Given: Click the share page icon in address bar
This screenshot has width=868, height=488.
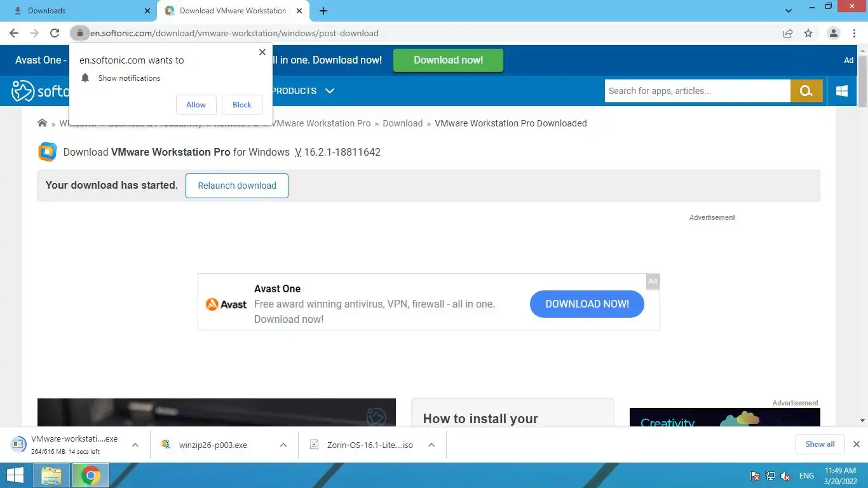Looking at the screenshot, I should pyautogui.click(x=788, y=33).
